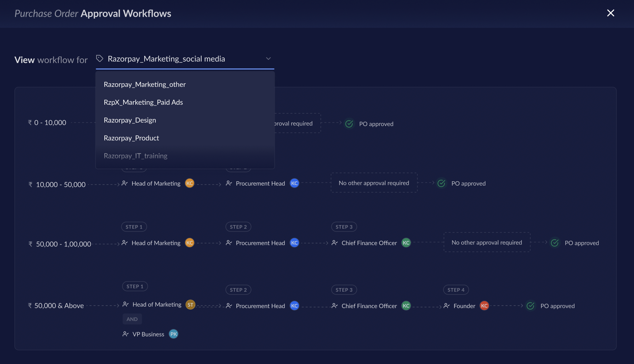634x364 pixels.
Task: Click KC avatar beside Chief Finance Officer in 50,000 & Above row
Action: coord(406,306)
